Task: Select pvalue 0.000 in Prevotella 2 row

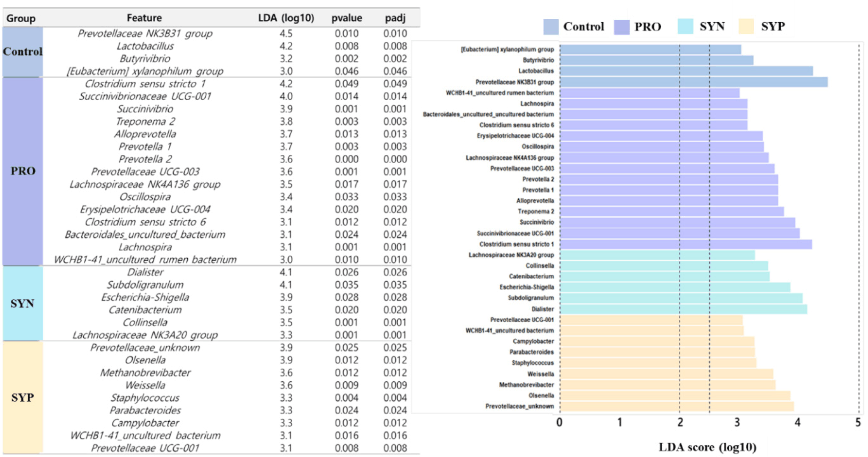Action: (x=347, y=159)
